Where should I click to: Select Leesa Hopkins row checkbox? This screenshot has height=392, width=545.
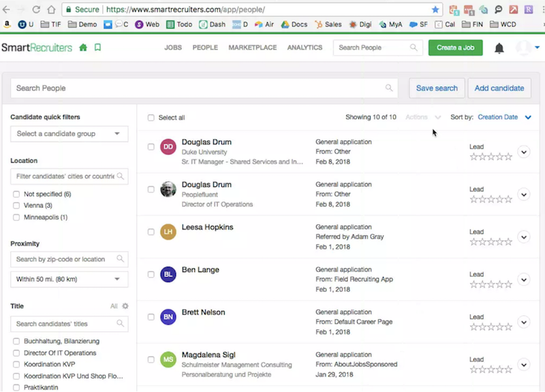tap(151, 232)
